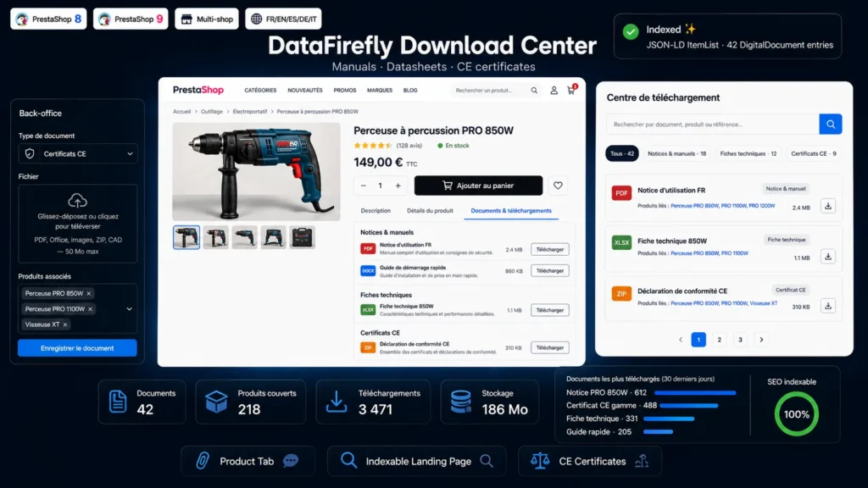Open the NOUVEAUTÉS menu

pos(305,90)
